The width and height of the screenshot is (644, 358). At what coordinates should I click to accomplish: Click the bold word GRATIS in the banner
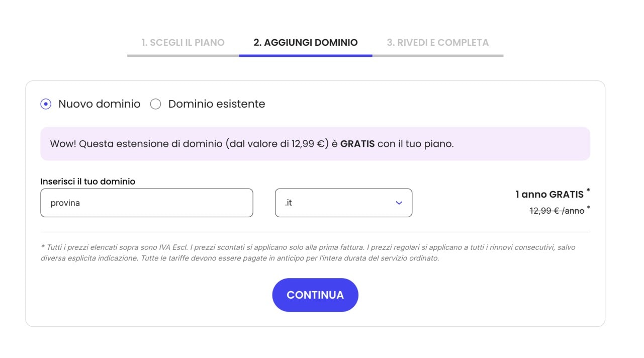(358, 143)
